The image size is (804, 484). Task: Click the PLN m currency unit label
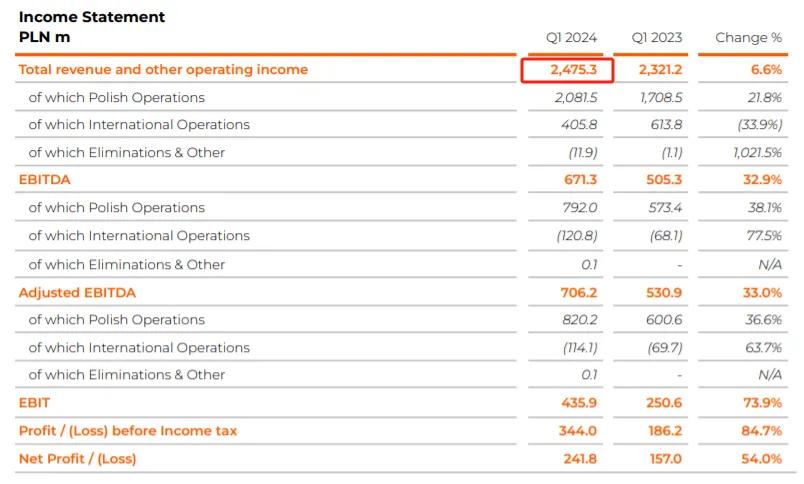pyautogui.click(x=44, y=38)
